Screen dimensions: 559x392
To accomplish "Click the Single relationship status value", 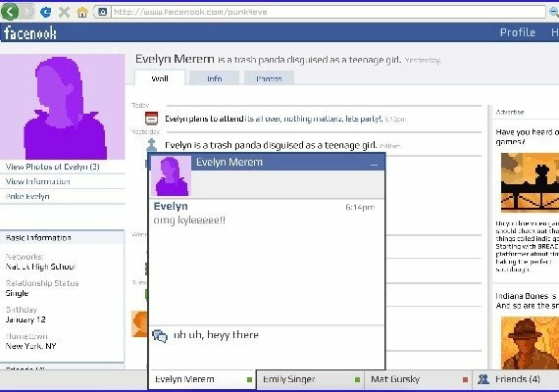I will pos(17,293).
